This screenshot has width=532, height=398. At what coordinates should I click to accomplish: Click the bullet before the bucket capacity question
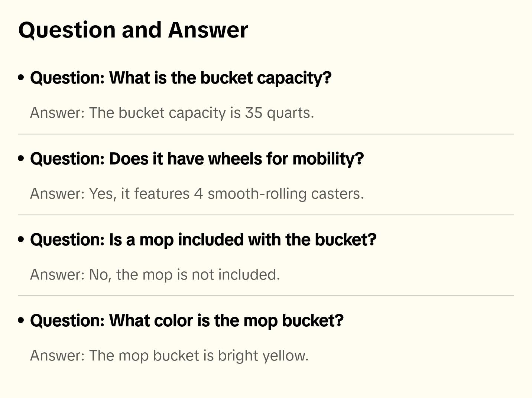click(21, 78)
